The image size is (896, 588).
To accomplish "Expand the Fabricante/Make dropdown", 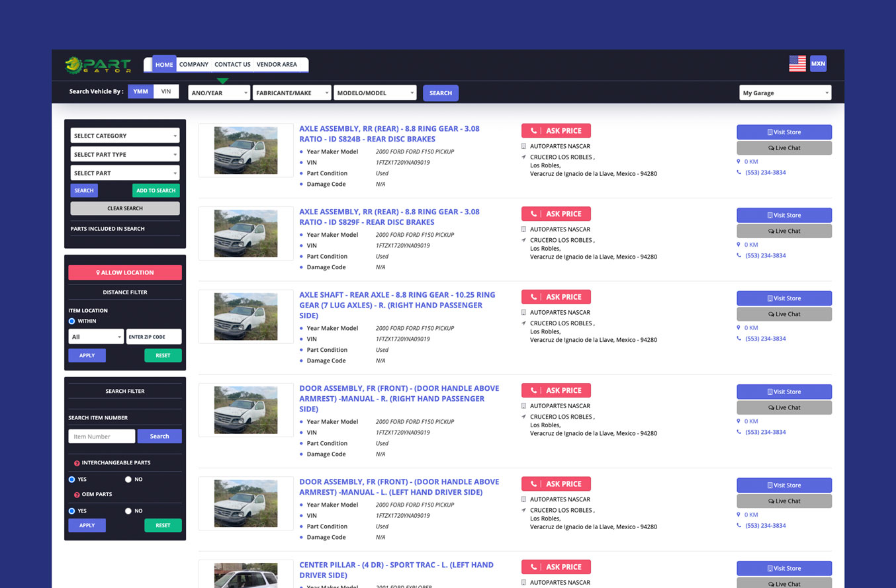I will pos(292,93).
